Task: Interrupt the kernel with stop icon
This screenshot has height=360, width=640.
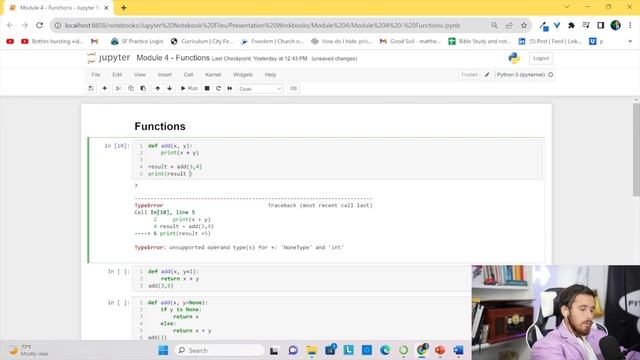Action: click(207, 89)
